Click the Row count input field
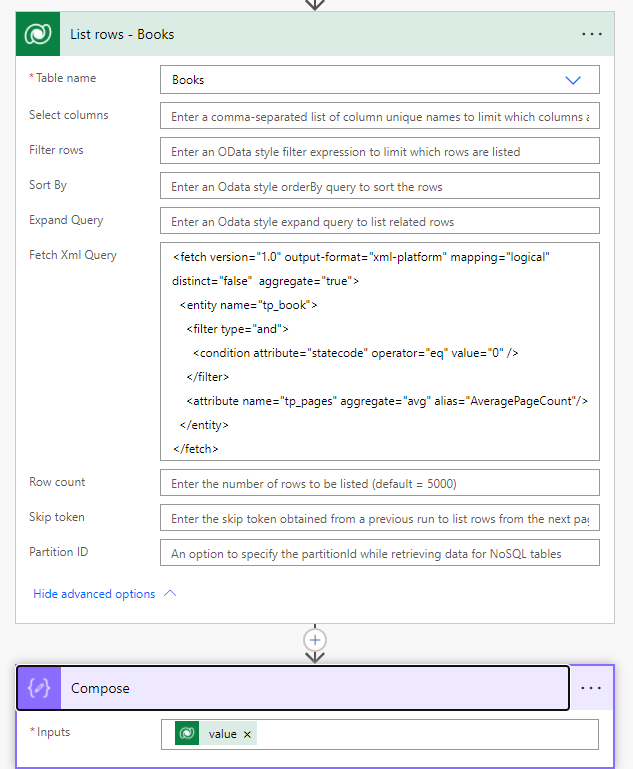The image size is (633, 769). (379, 483)
